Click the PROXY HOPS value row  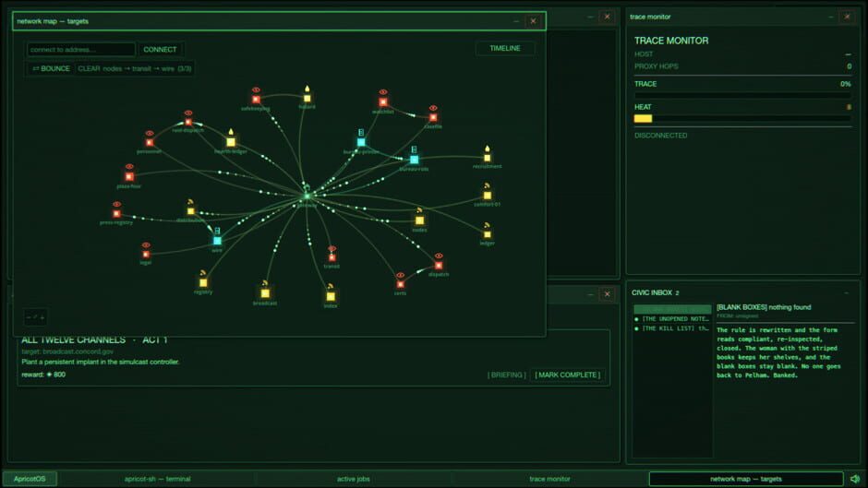tap(742, 65)
